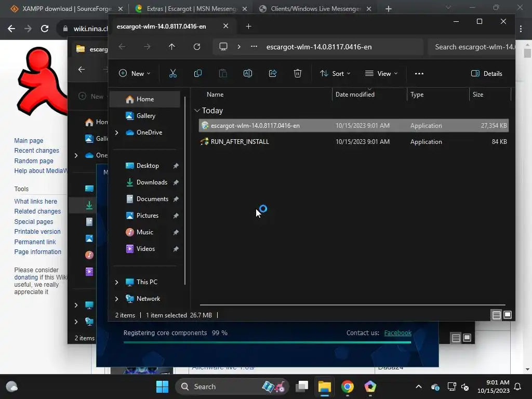Reload the Chrome wiki page
The width and height of the screenshot is (532, 399).
click(x=45, y=29)
